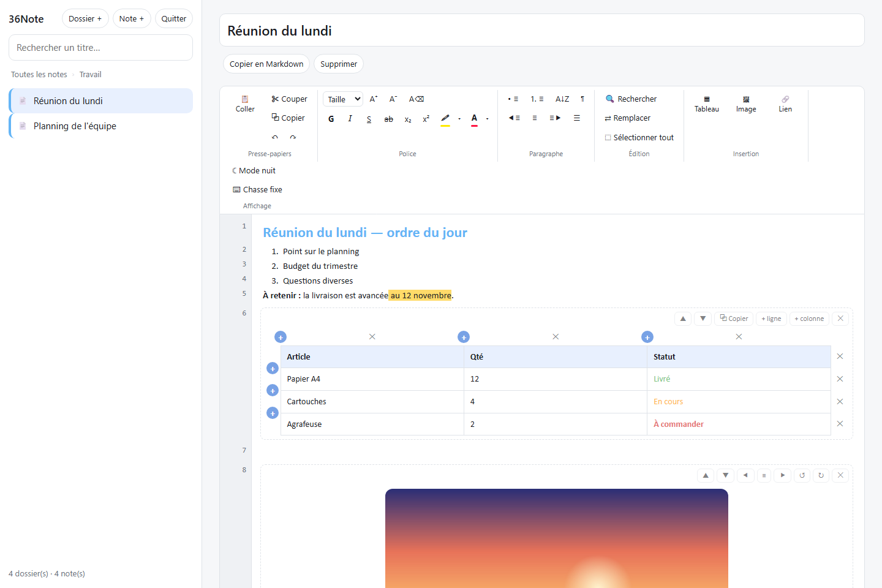This screenshot has height=588, width=882.
Task: Toggle Chasse fixe monospace display
Action: pos(257,189)
